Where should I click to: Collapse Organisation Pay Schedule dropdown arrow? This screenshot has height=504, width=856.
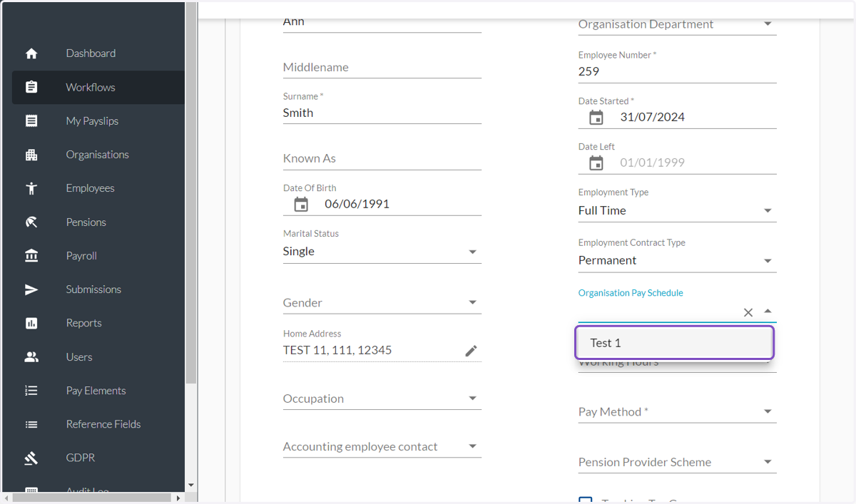click(x=768, y=312)
